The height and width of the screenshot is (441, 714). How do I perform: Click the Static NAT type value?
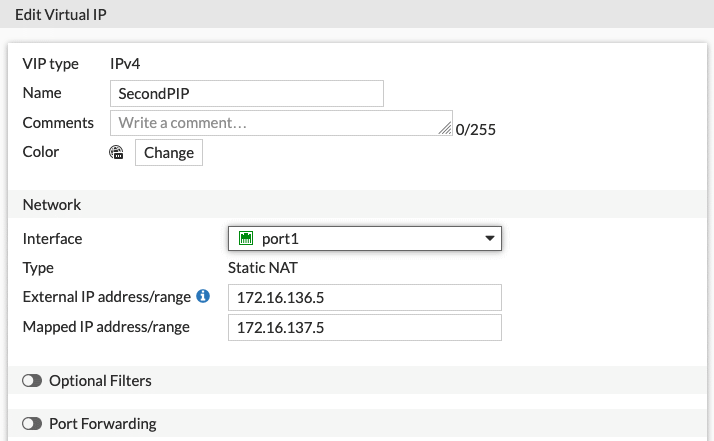[265, 268]
